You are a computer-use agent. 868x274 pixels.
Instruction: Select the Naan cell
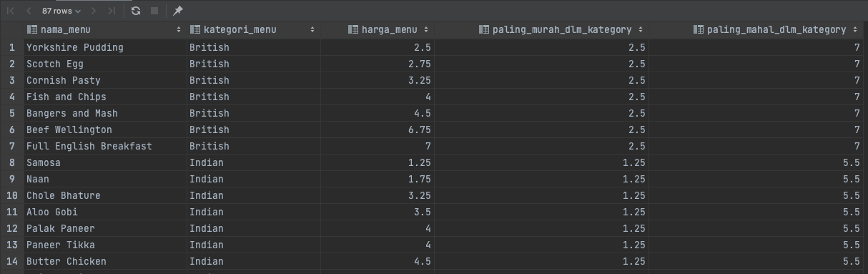coord(104,179)
